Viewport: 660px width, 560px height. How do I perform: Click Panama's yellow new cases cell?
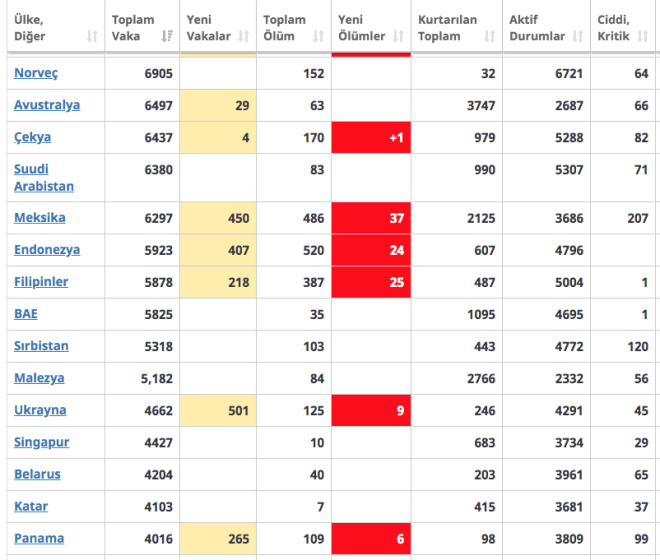click(x=219, y=538)
